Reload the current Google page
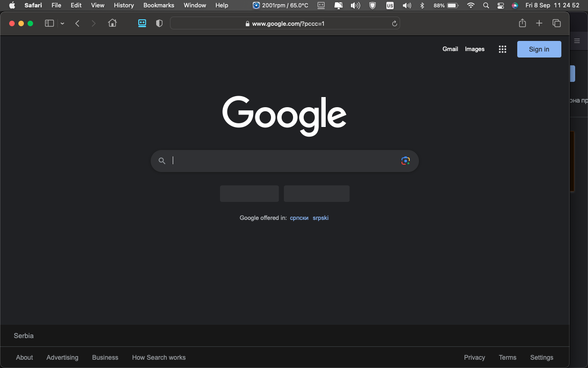Image resolution: width=588 pixels, height=368 pixels. tap(394, 23)
